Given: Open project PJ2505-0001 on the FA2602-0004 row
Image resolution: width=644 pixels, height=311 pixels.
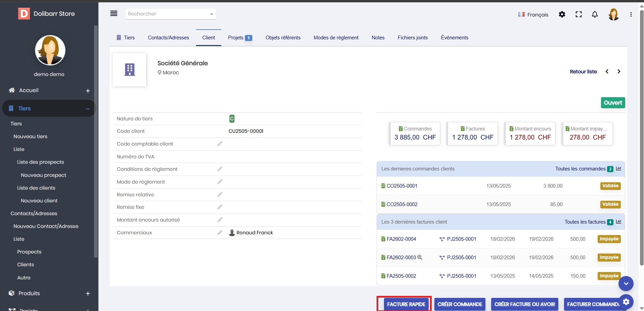Looking at the screenshot, I should tap(462, 239).
